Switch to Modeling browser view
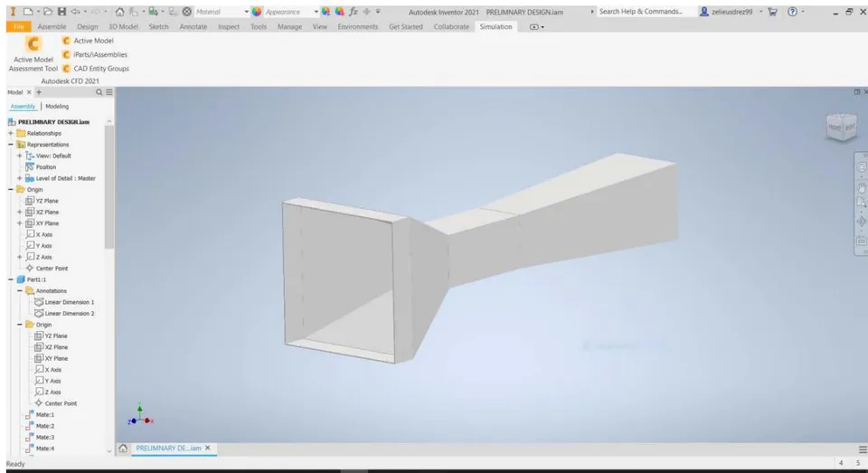The width and height of the screenshot is (868, 473). pyautogui.click(x=57, y=107)
